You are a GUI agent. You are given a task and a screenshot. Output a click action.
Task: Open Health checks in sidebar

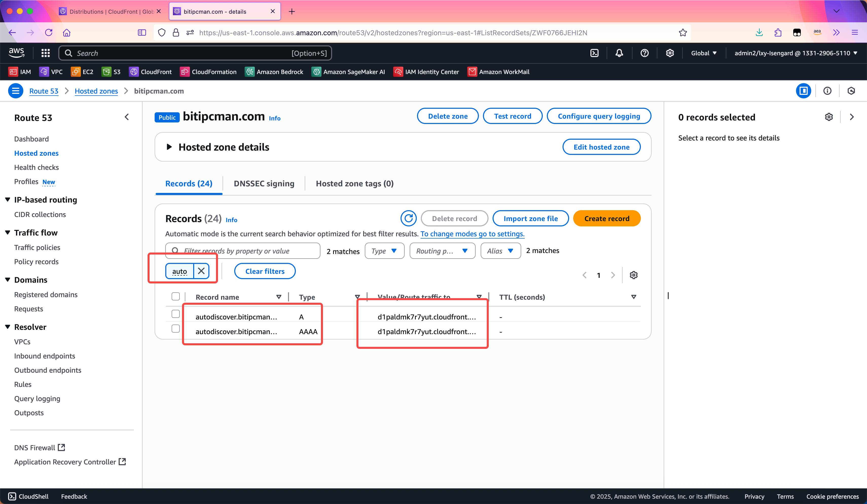pos(37,167)
